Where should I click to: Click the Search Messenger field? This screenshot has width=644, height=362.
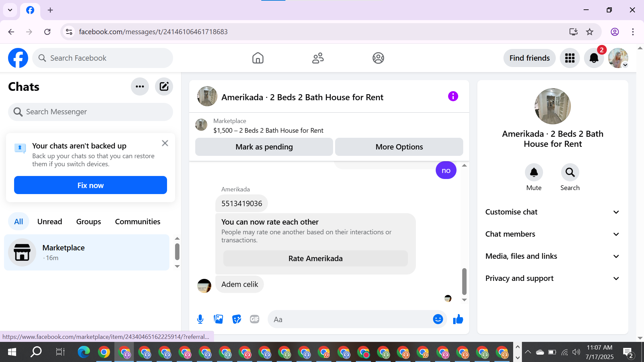tap(91, 112)
